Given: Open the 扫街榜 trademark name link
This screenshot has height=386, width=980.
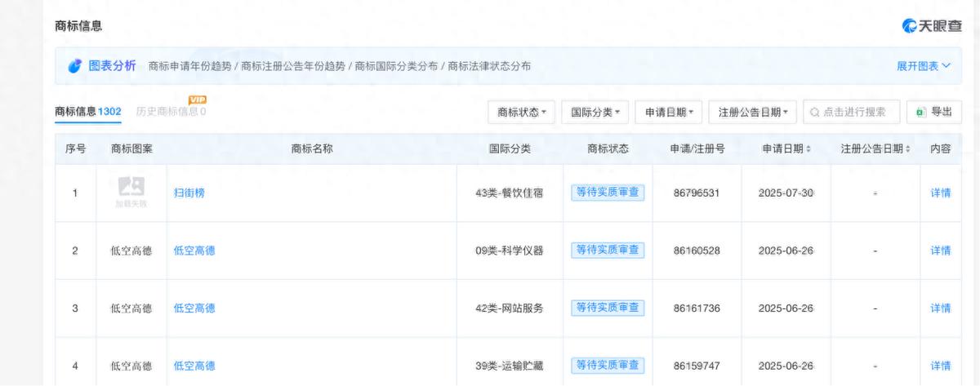Looking at the screenshot, I should (x=189, y=193).
